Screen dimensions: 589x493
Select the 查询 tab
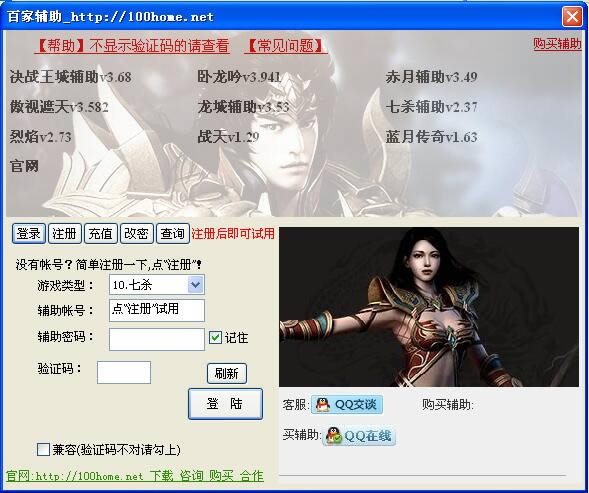(x=172, y=234)
